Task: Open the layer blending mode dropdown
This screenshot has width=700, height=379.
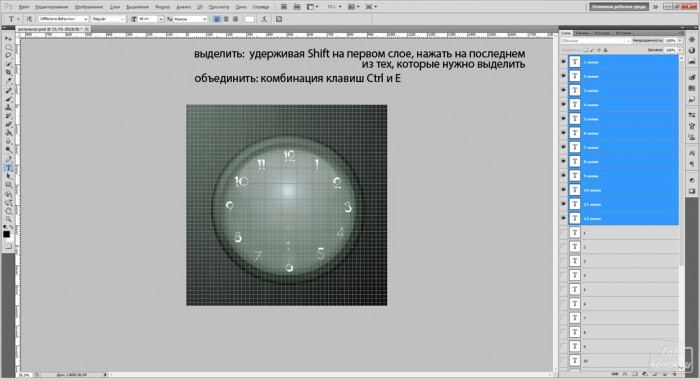Action: coord(595,41)
